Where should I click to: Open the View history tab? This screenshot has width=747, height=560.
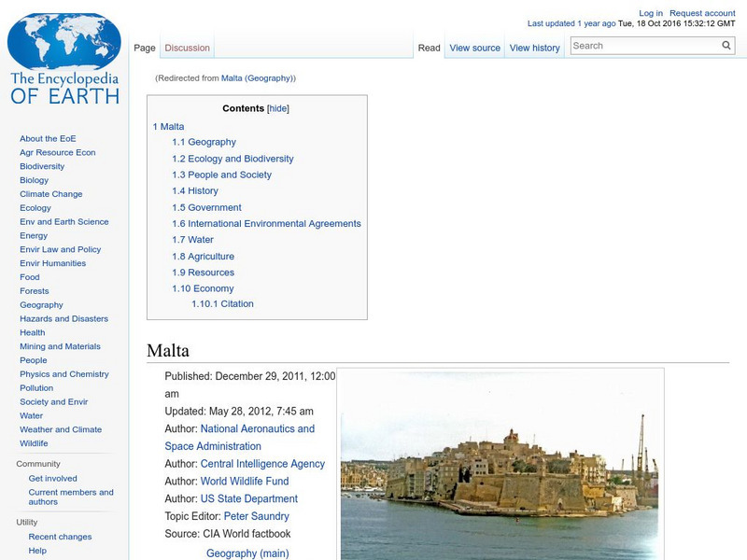point(534,47)
